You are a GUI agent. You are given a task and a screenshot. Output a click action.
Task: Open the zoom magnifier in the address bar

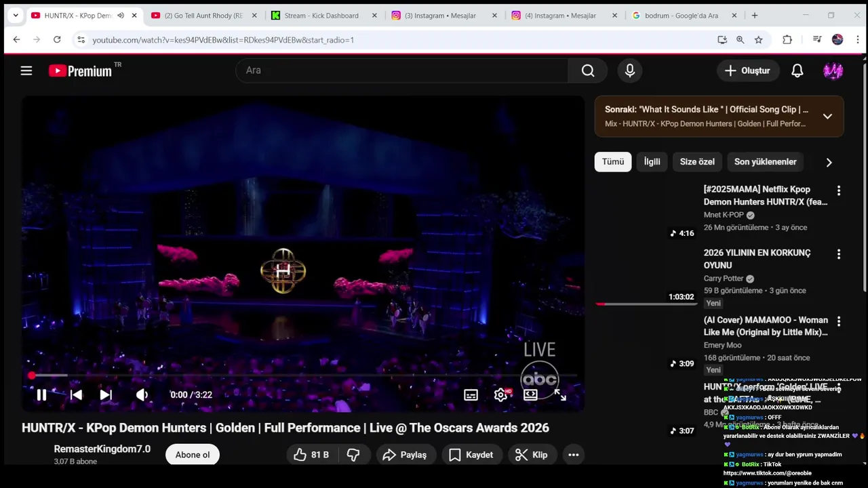click(x=741, y=40)
